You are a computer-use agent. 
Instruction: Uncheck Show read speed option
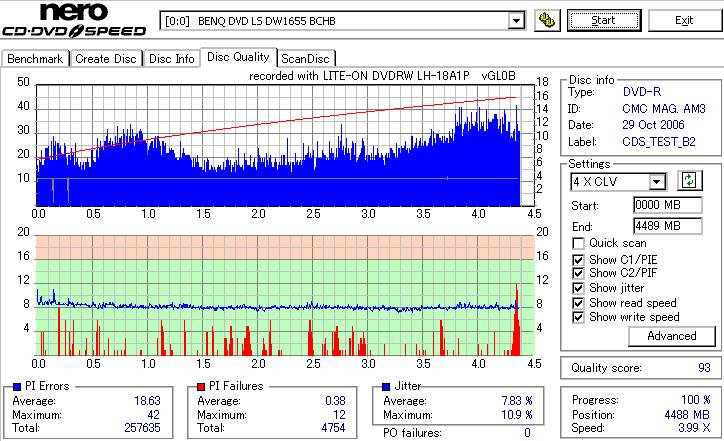click(578, 303)
